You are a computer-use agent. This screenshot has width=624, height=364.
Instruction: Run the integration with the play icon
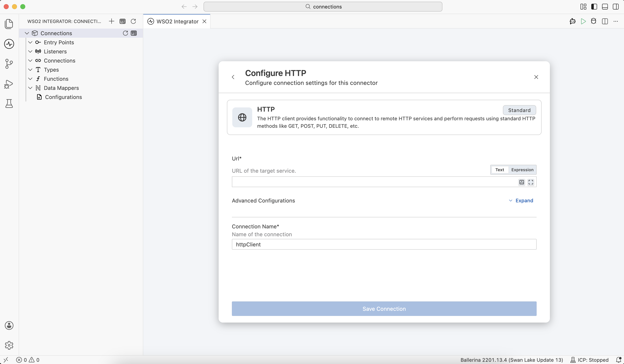(583, 21)
